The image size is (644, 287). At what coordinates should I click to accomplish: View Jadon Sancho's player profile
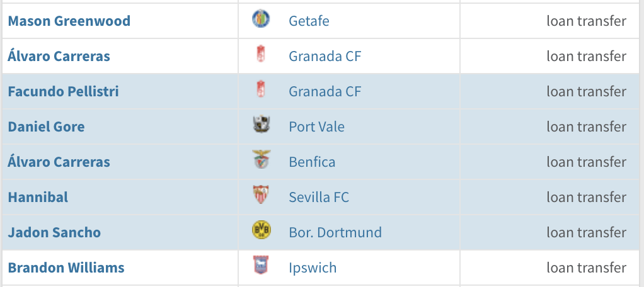(54, 232)
